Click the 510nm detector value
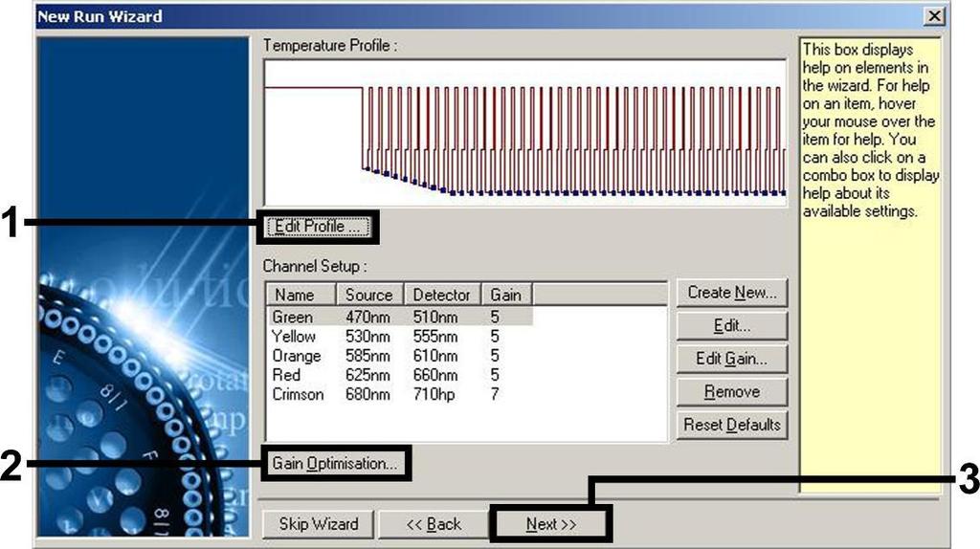Screen dimensions: 980x549 click(x=435, y=318)
